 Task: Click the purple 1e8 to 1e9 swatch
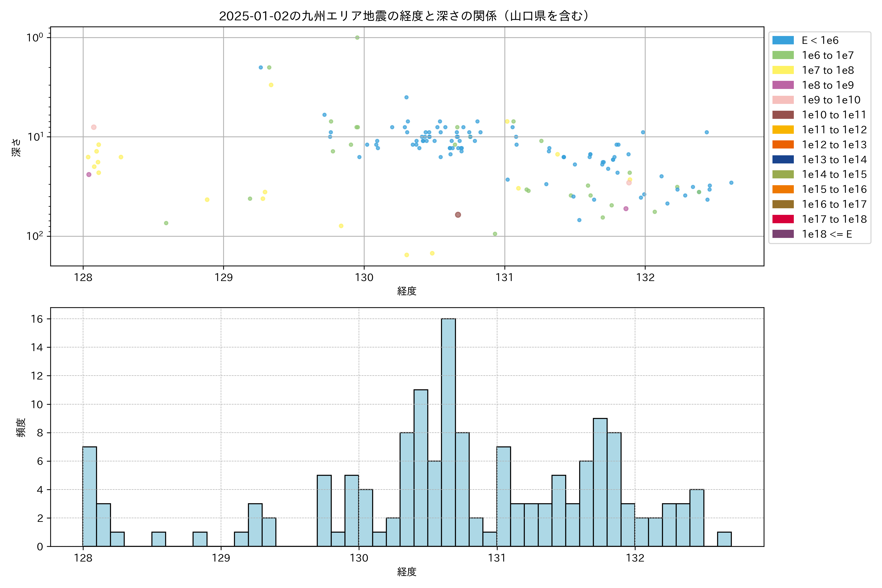tap(783, 85)
